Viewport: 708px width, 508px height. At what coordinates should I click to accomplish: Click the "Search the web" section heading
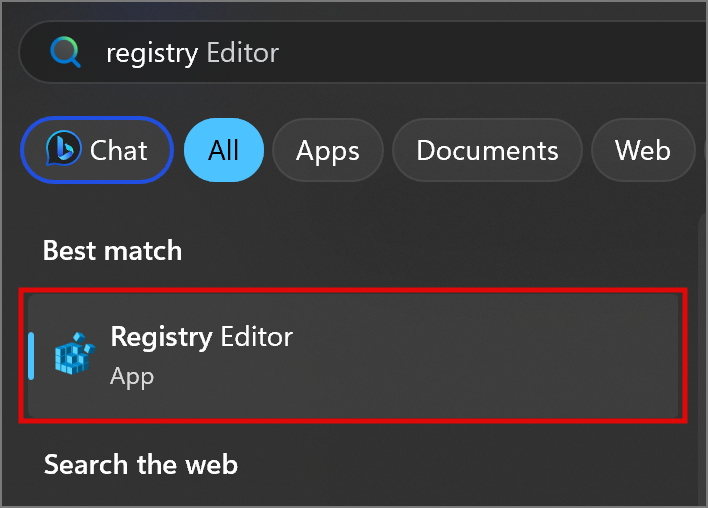pyautogui.click(x=140, y=464)
